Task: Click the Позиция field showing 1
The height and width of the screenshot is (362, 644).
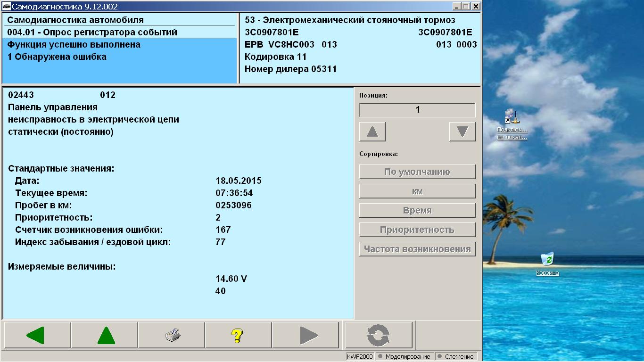Action: [417, 110]
